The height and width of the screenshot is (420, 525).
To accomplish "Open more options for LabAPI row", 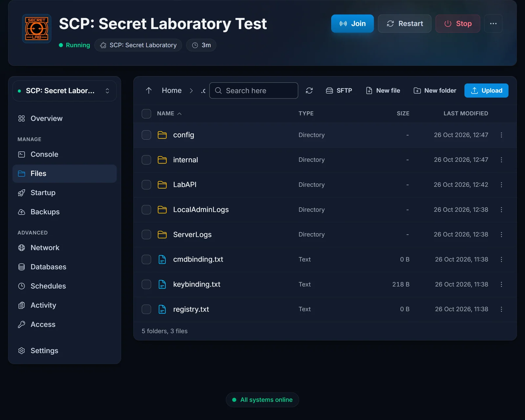I will 501,185.
